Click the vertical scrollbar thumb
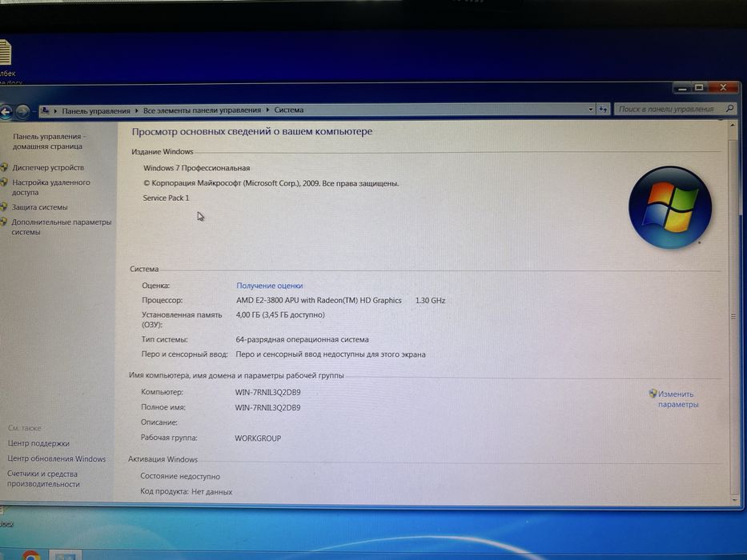The width and height of the screenshot is (747, 560). point(733,317)
